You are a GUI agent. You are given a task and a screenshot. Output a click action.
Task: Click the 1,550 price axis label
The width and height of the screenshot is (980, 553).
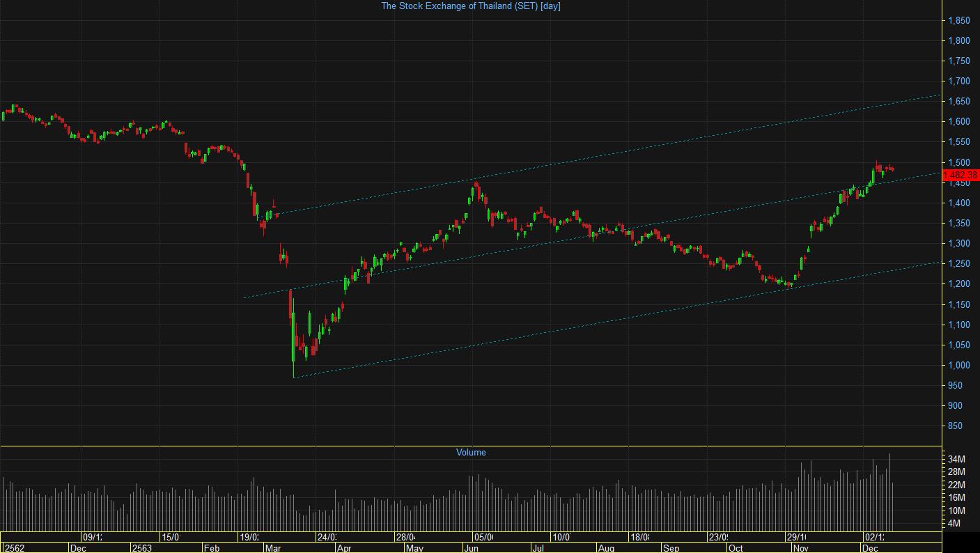pyautogui.click(x=959, y=142)
